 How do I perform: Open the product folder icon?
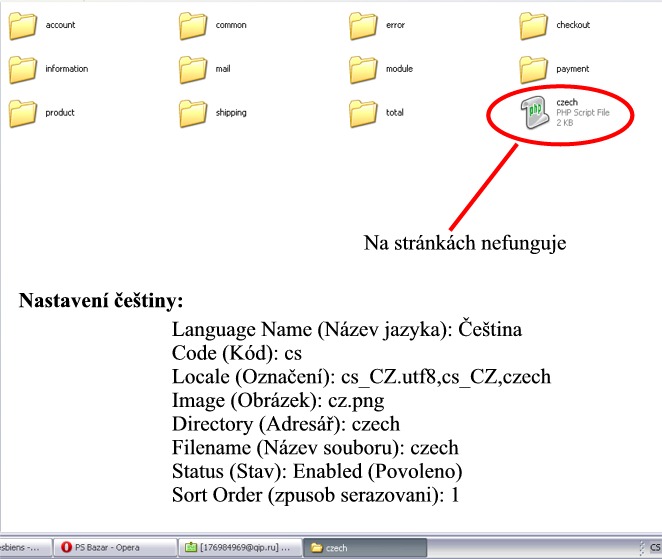click(23, 114)
